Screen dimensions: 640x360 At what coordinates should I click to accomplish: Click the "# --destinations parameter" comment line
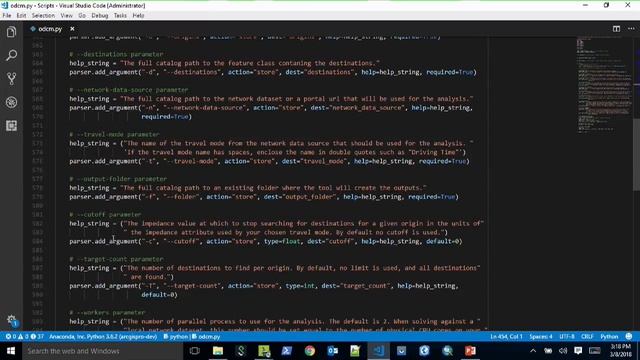pyautogui.click(x=116, y=54)
